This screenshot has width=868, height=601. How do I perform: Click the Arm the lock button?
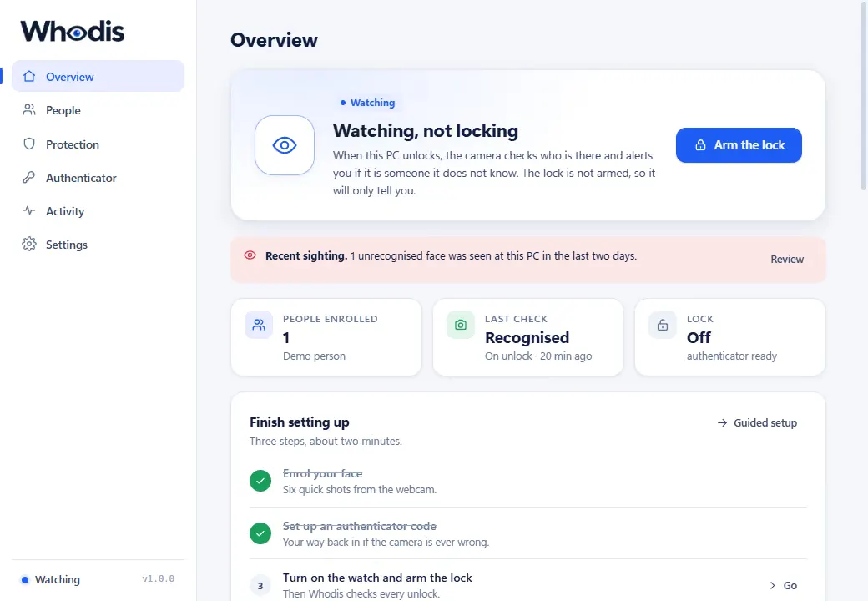click(739, 145)
